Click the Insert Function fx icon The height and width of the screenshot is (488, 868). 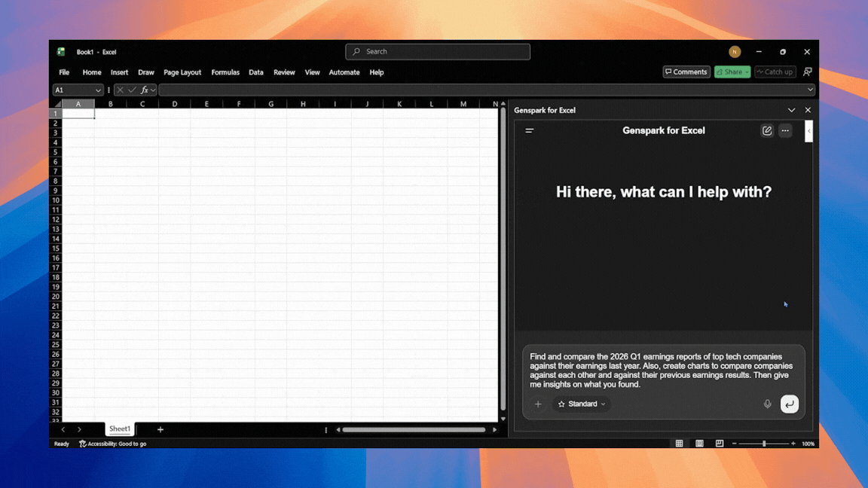click(145, 90)
